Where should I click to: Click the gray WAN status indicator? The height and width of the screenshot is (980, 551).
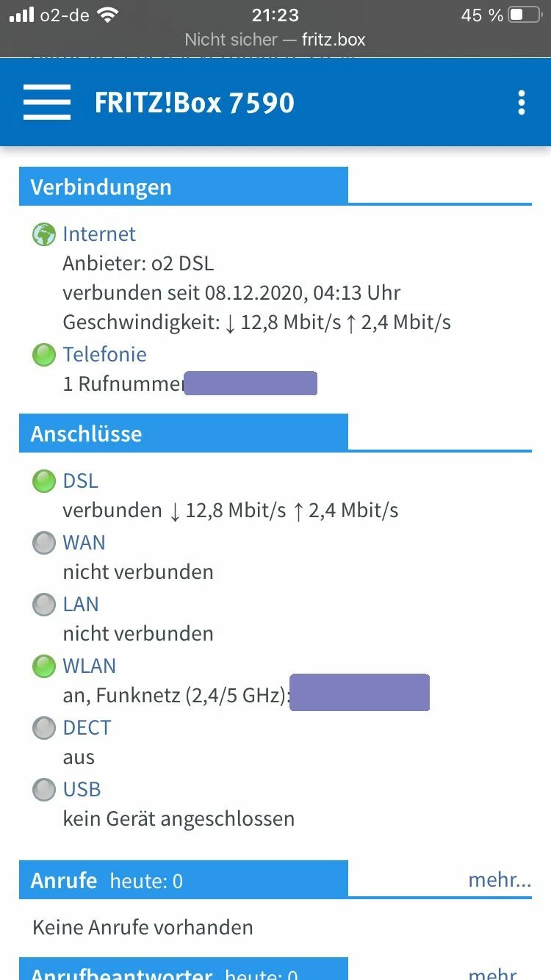tap(44, 543)
